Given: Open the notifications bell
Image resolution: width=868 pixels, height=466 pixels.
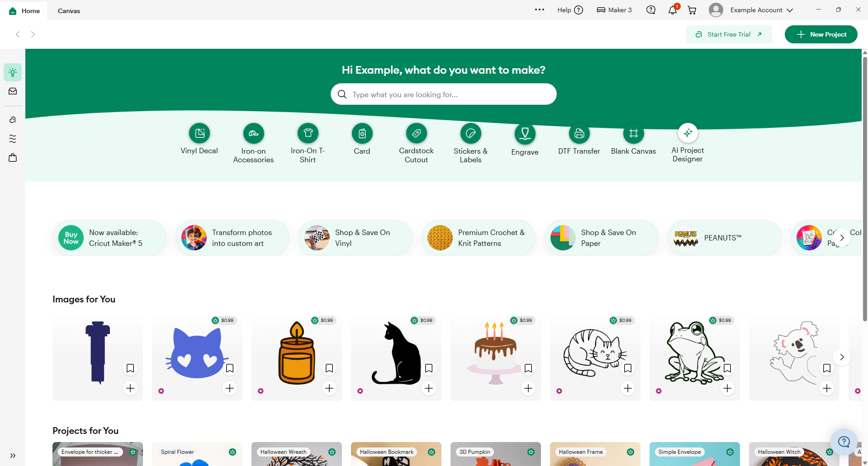Looking at the screenshot, I should (x=673, y=10).
